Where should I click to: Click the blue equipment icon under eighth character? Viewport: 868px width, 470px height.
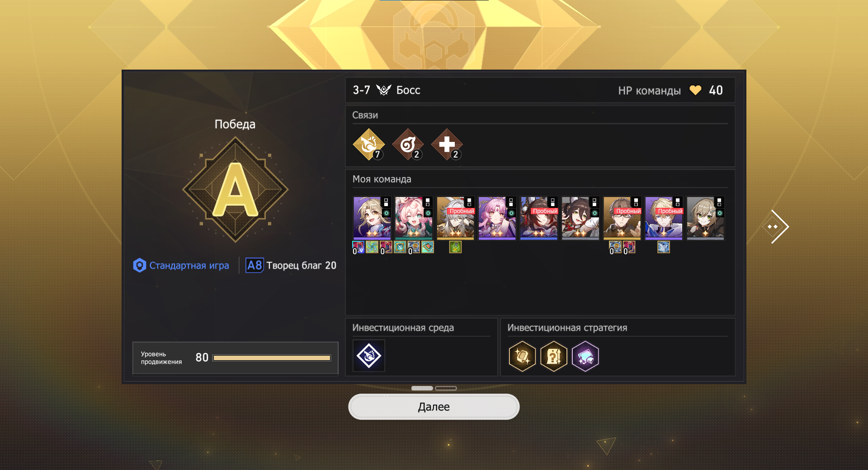tap(663, 247)
